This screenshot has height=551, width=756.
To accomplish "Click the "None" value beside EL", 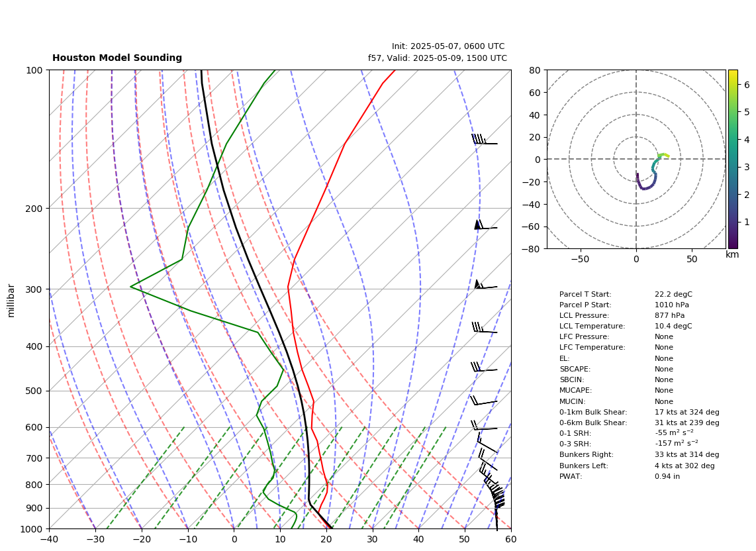I will [664, 358].
